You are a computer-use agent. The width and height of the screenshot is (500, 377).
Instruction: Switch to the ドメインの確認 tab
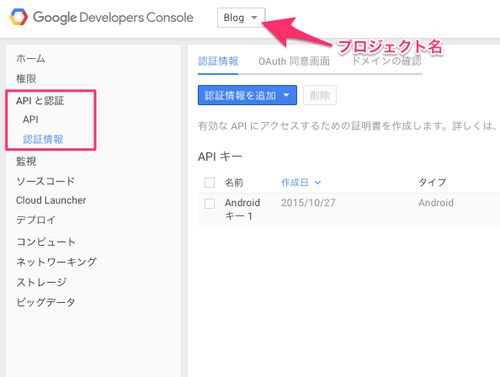387,61
